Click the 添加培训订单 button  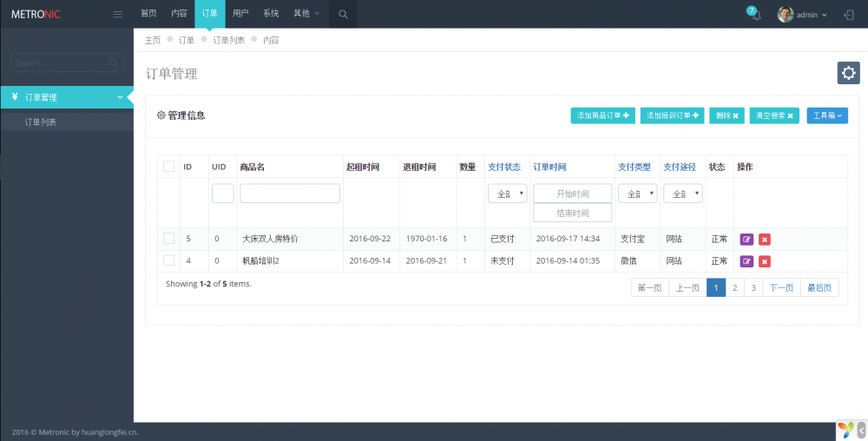[672, 115]
